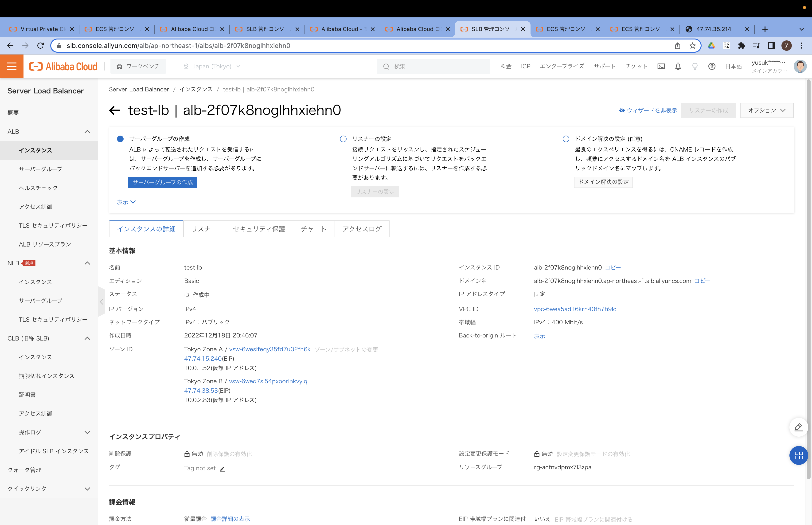Open the hamburger navigation menu

(x=11, y=66)
